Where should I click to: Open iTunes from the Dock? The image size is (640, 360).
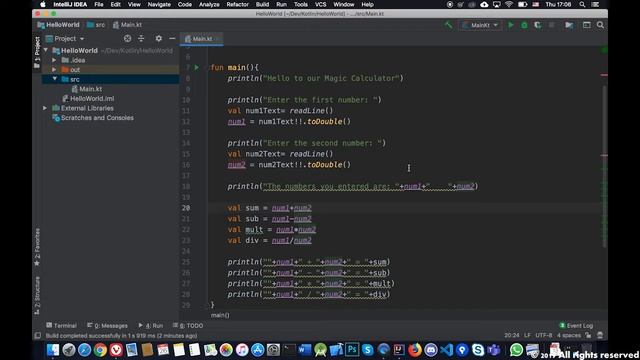point(242,350)
